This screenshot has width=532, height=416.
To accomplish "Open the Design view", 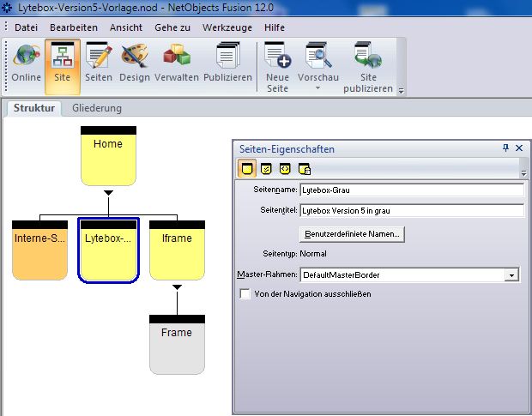I will coord(134,63).
